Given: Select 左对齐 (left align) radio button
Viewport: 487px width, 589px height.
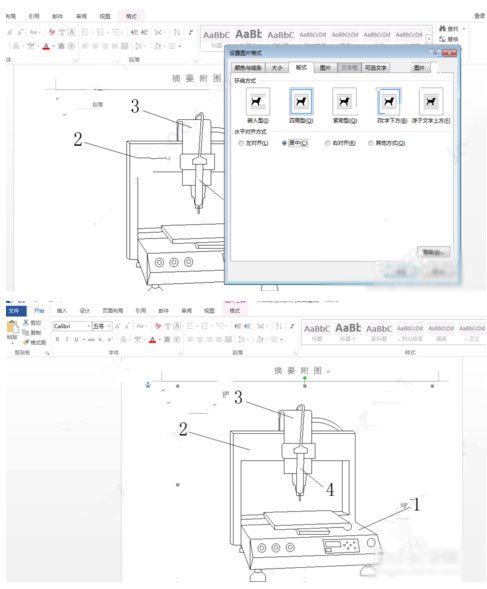Looking at the screenshot, I should coord(241,143).
